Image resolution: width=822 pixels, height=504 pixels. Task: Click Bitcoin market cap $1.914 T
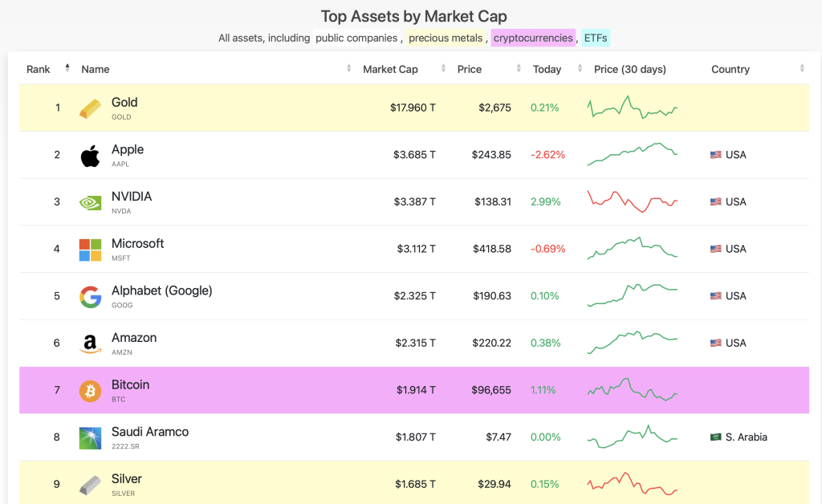416,390
